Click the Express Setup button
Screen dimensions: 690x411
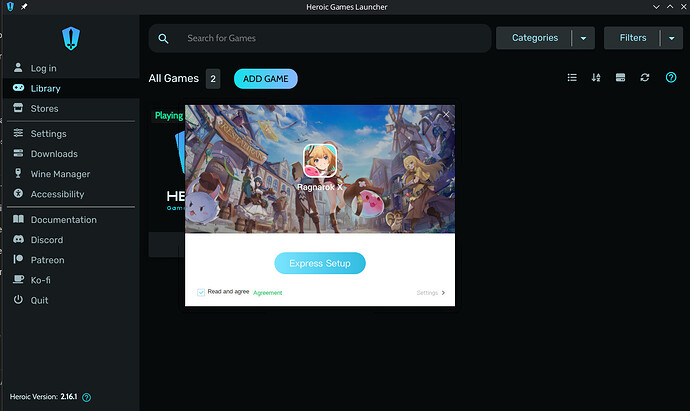click(320, 263)
